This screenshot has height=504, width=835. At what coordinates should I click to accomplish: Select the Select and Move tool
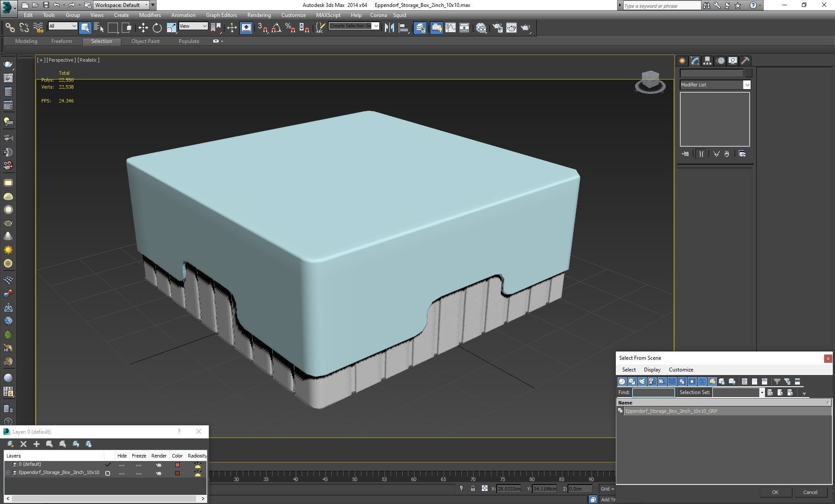tap(143, 28)
